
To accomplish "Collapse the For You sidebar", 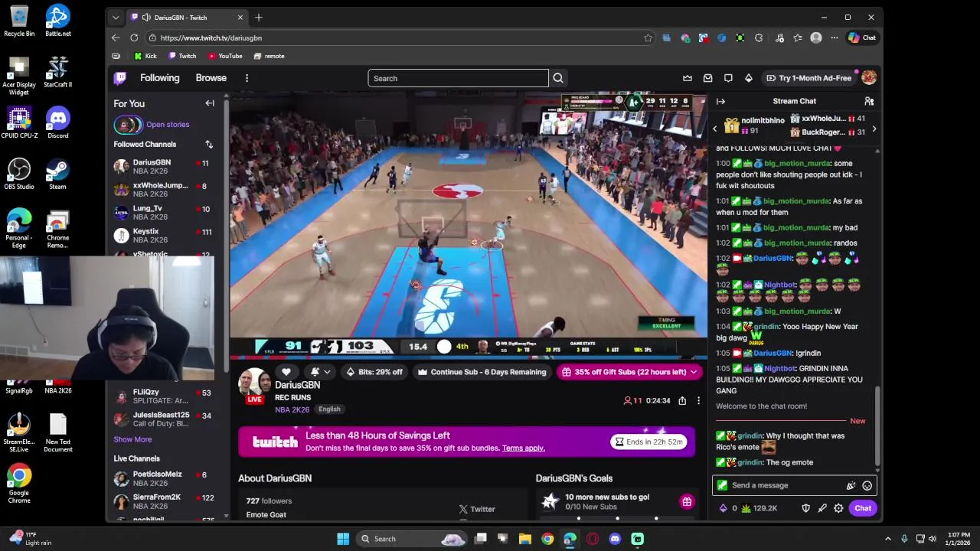I will [x=210, y=103].
